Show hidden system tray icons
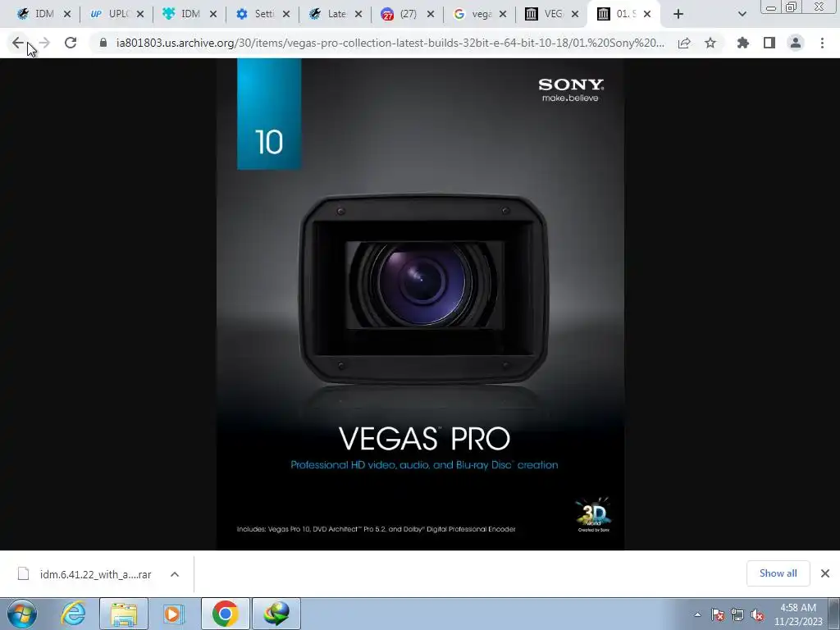The width and height of the screenshot is (840, 630). click(x=697, y=614)
